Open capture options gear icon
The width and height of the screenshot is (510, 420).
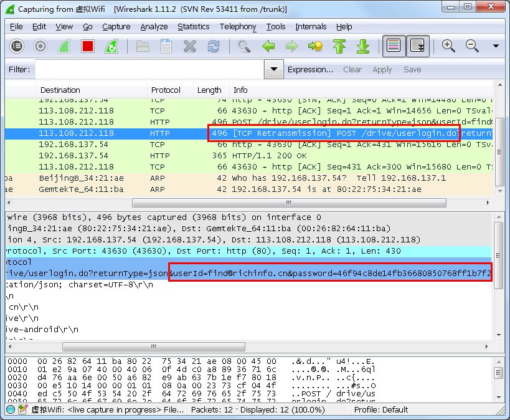40,46
